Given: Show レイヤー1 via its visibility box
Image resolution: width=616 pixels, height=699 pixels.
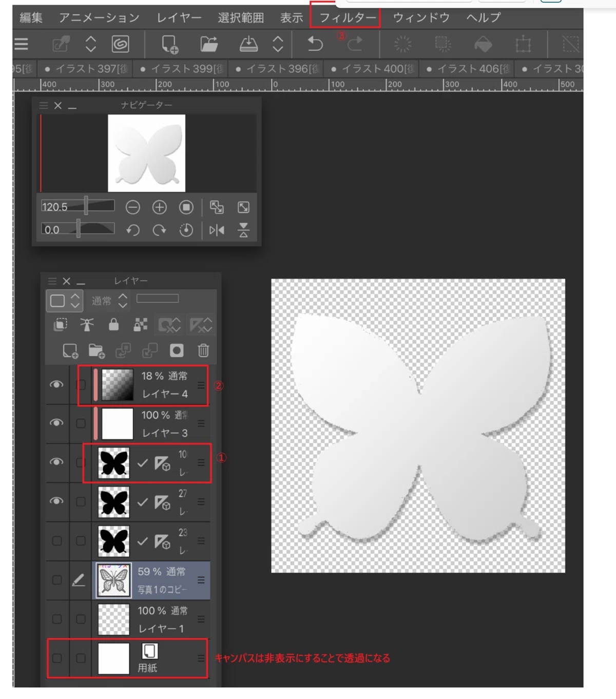Looking at the screenshot, I should coord(57,619).
